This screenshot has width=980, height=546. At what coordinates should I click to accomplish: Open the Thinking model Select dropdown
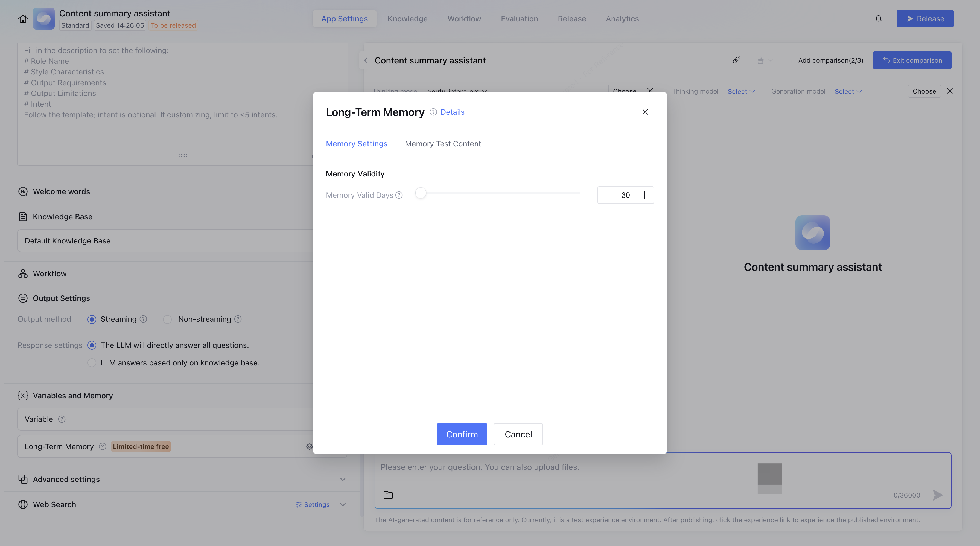(x=741, y=91)
